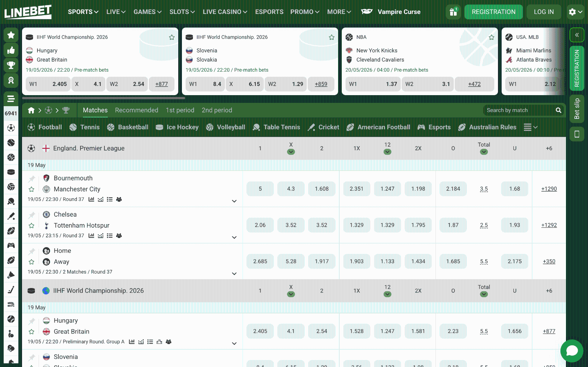Click the search magnifier icon

pyautogui.click(x=558, y=110)
